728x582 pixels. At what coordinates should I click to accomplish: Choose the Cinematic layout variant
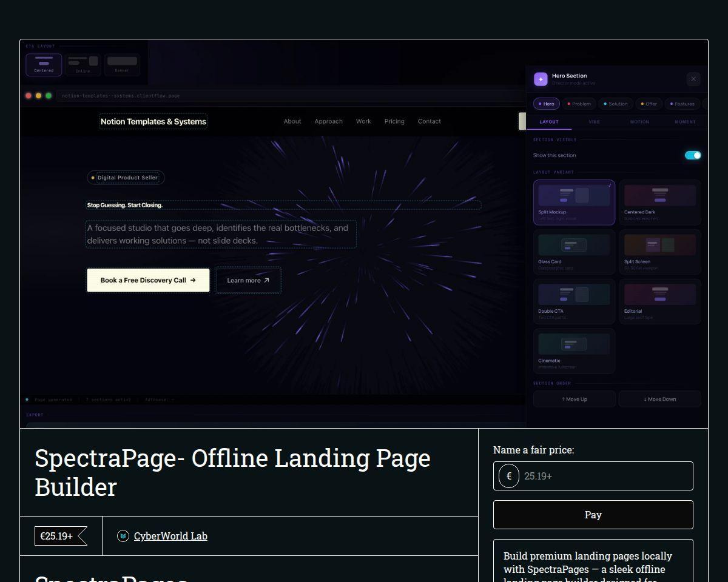point(574,351)
